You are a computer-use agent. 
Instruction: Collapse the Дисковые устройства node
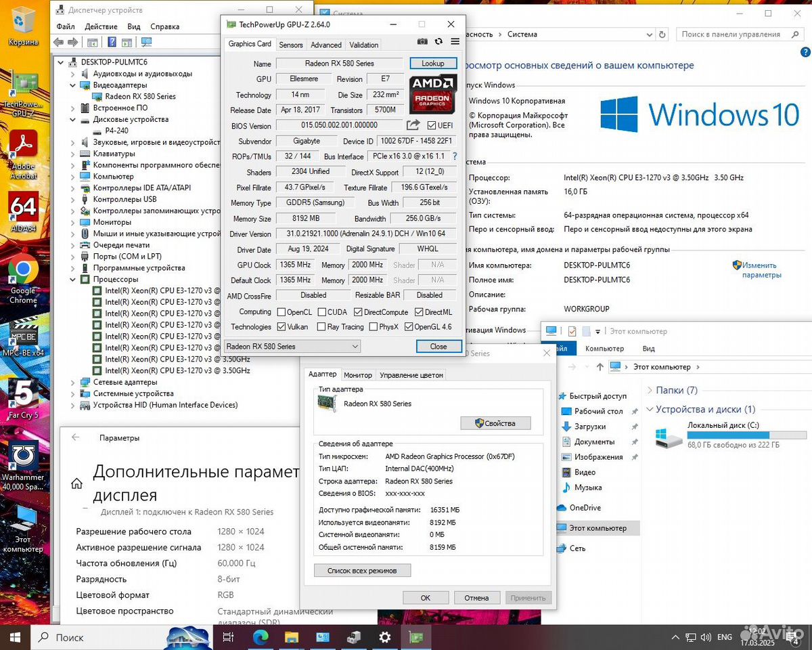(73, 119)
